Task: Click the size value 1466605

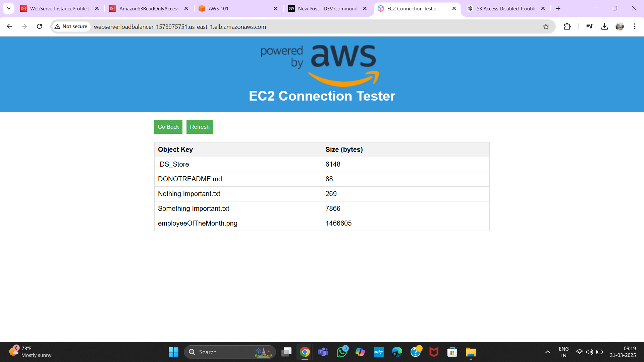Action: pos(338,223)
